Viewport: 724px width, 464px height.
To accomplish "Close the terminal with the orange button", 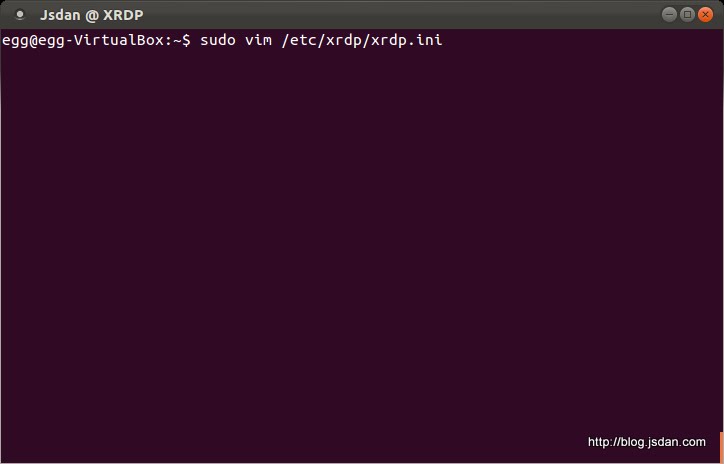I will point(705,14).
